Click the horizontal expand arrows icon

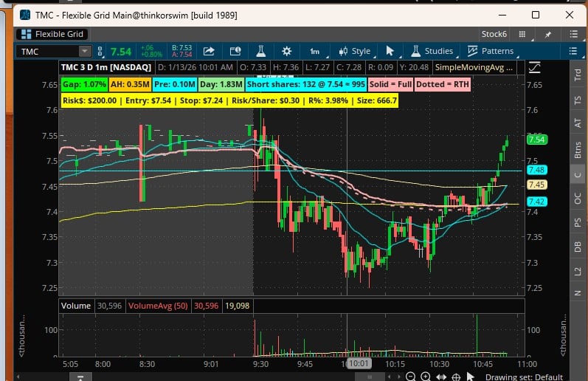point(441,377)
